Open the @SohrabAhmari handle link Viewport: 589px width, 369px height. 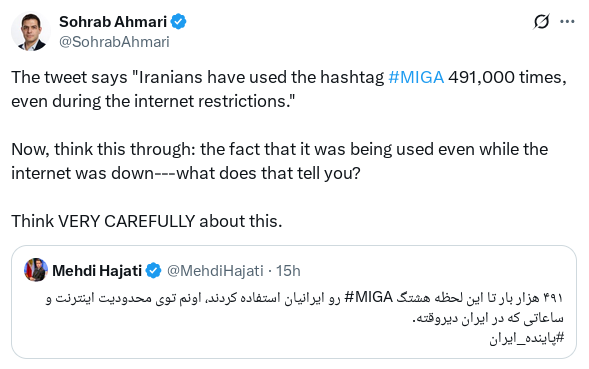click(114, 42)
